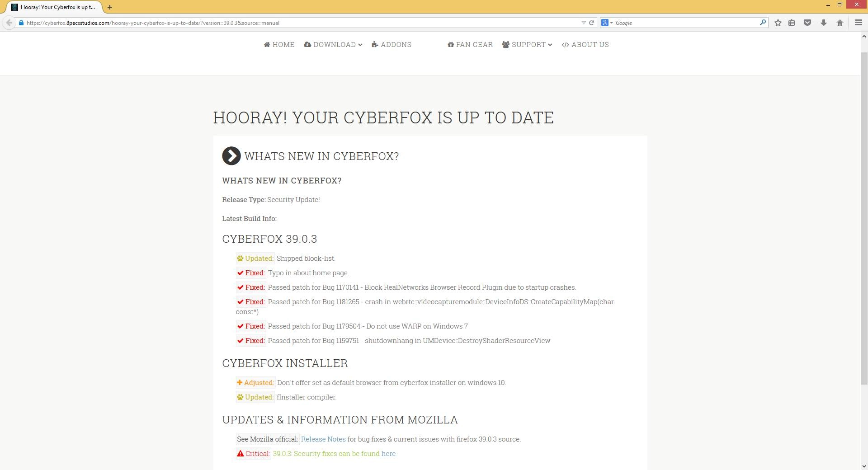Click the red 'Critical:' warning label
The image size is (868, 470).
[x=253, y=454]
